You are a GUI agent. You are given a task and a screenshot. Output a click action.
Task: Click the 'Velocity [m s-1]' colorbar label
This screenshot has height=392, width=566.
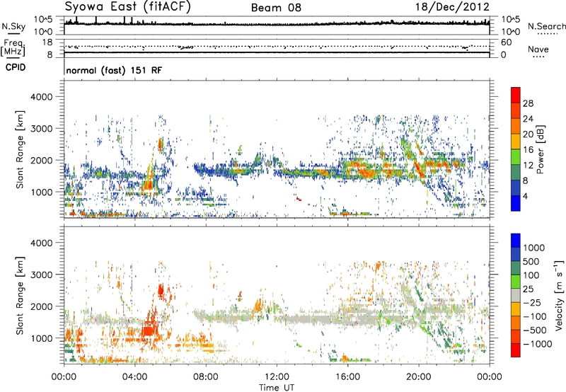coord(559,295)
